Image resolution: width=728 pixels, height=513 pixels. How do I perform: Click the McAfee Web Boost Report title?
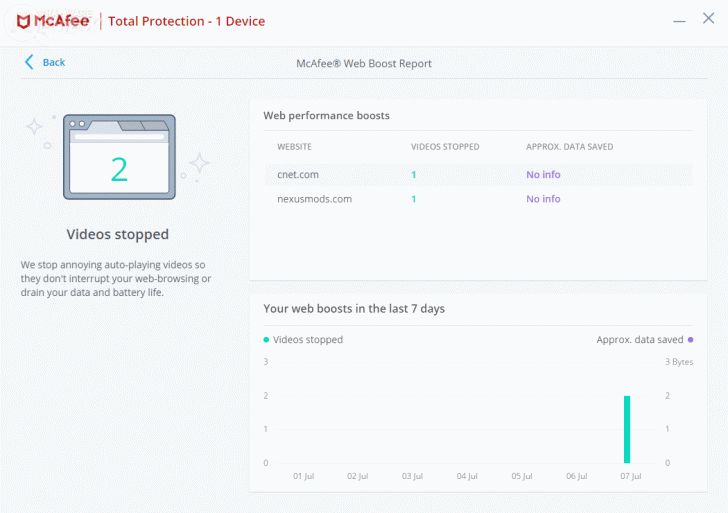pos(364,64)
